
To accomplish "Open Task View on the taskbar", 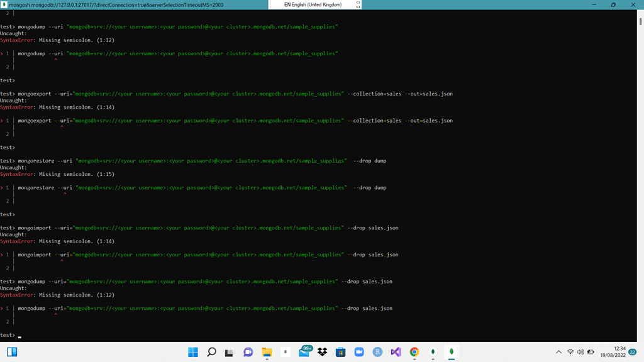I will [229, 352].
